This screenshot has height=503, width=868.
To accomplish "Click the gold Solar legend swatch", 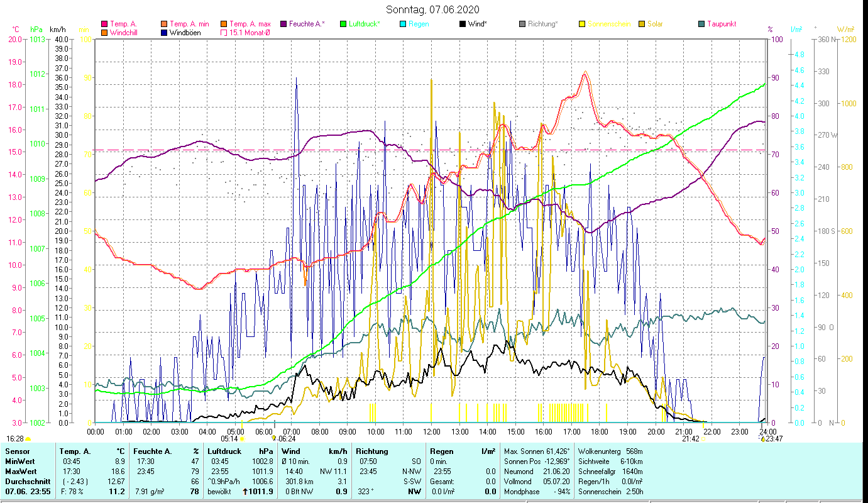I will (x=642, y=25).
